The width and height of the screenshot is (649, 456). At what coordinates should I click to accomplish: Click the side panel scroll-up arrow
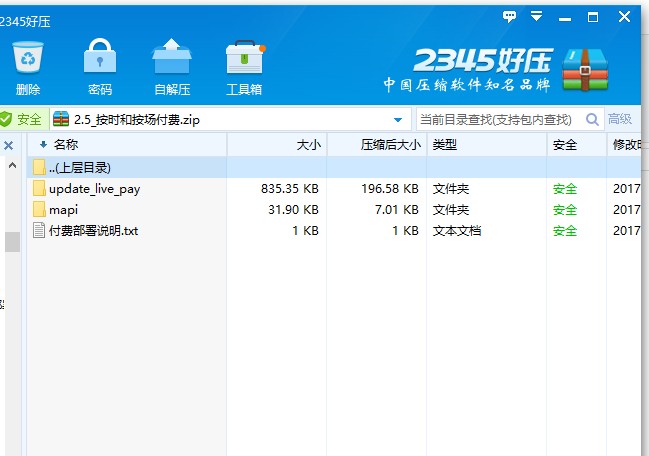[12, 166]
